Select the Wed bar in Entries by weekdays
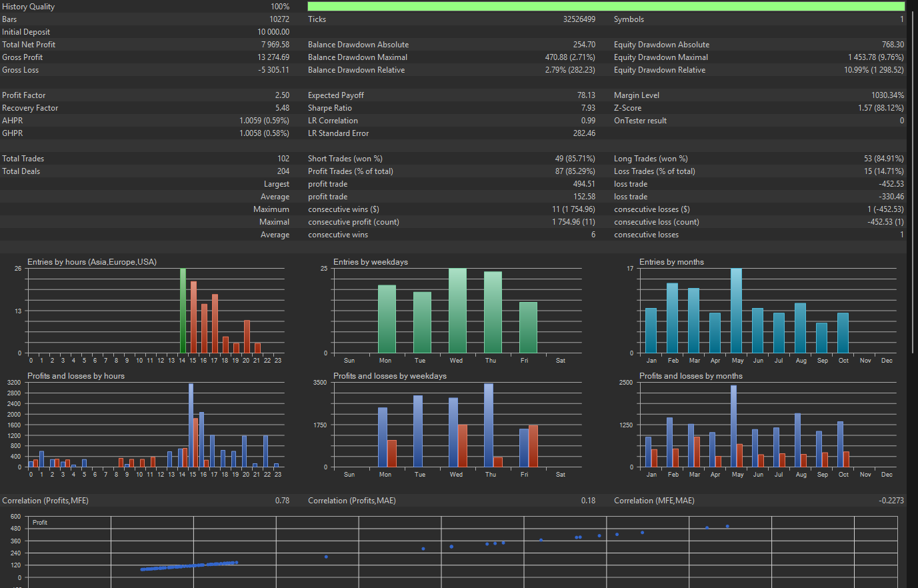 (x=457, y=311)
